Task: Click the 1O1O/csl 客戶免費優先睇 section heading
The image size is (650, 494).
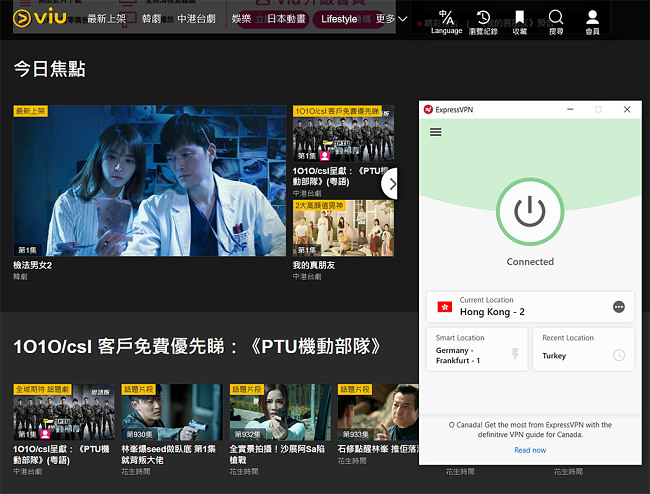Action: [197, 346]
